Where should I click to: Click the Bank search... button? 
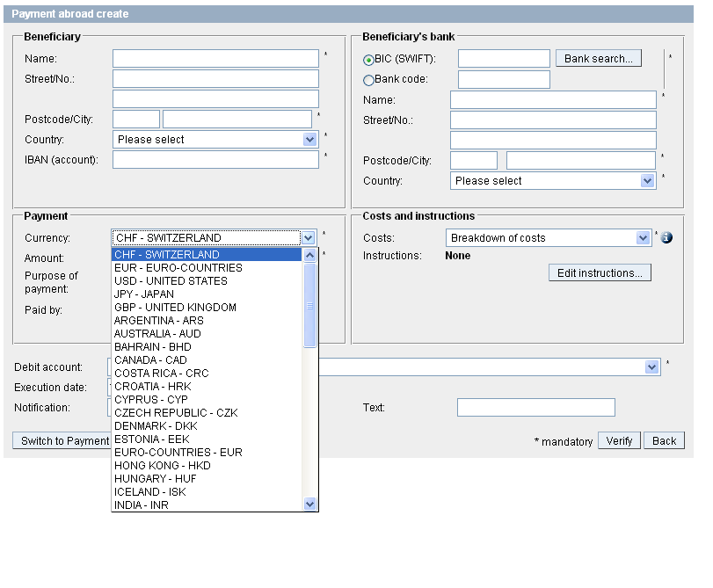coord(599,59)
